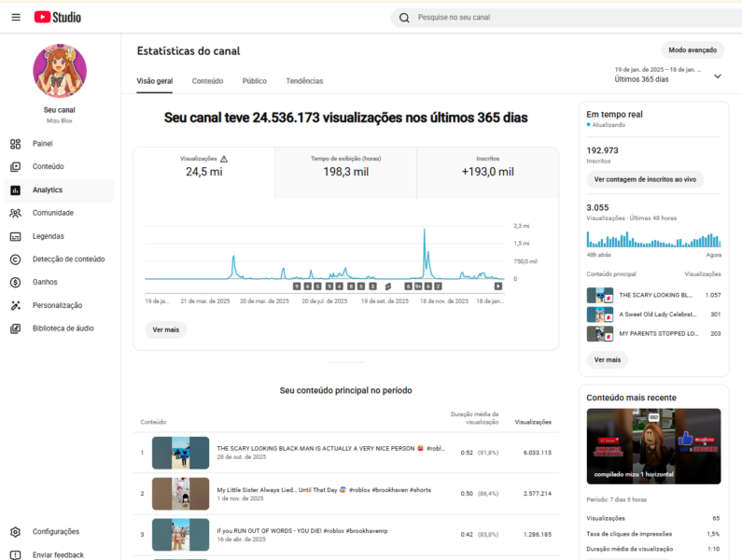Open Biblioteca de áudio page
742x560 pixels.
pyautogui.click(x=60, y=328)
